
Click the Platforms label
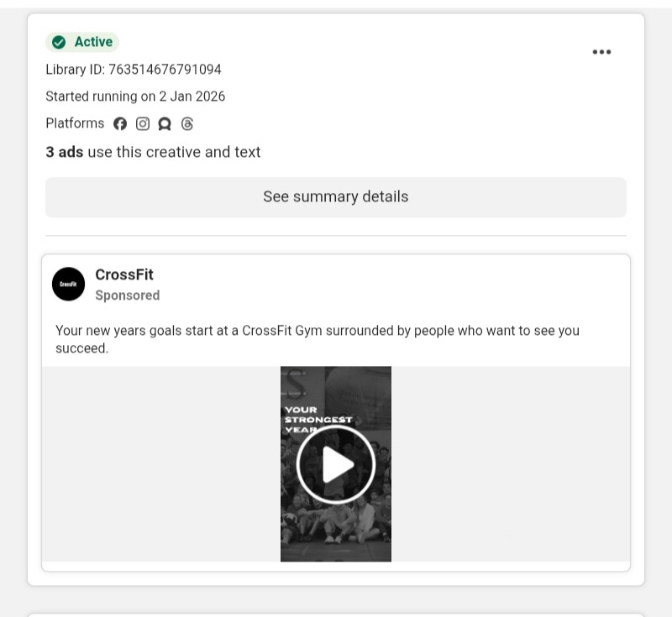pos(75,123)
